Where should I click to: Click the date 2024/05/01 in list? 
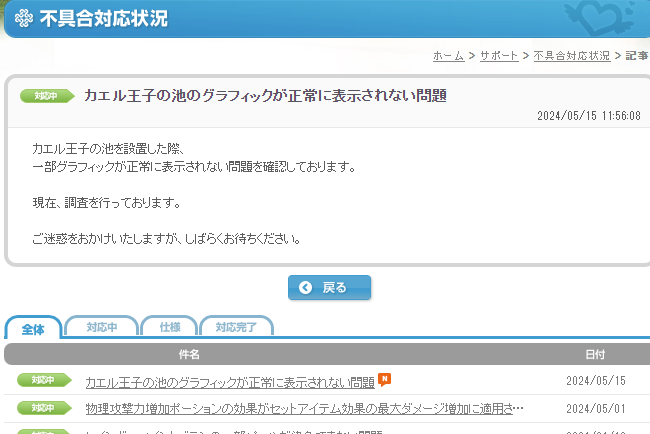(596, 409)
